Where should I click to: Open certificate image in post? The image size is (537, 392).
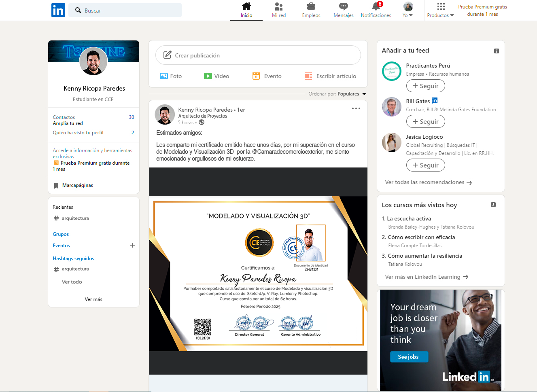coord(258,274)
